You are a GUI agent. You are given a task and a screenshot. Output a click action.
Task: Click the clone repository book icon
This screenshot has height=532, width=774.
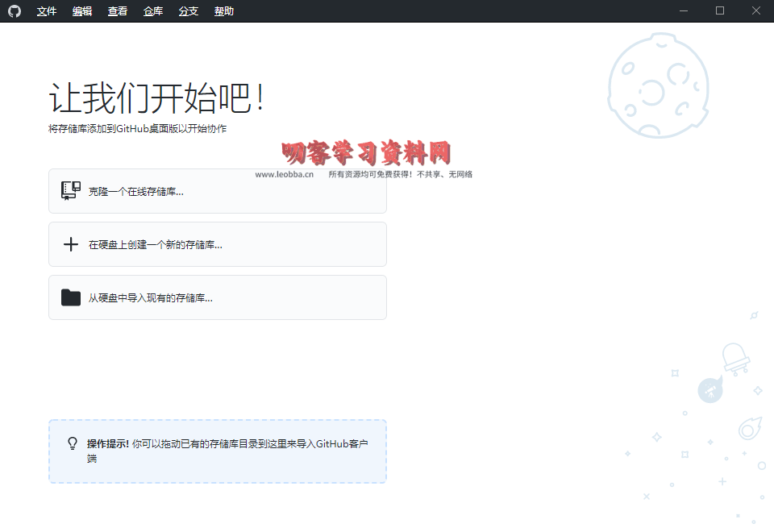click(71, 191)
